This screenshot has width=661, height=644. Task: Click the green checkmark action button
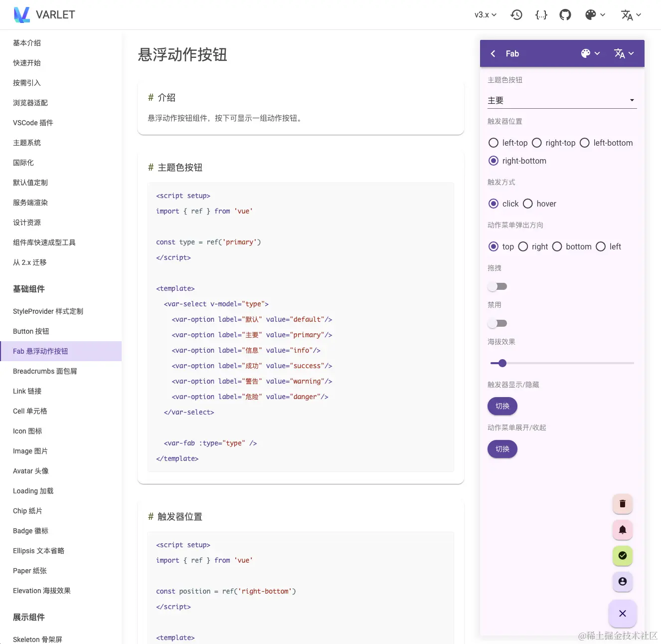pyautogui.click(x=623, y=556)
